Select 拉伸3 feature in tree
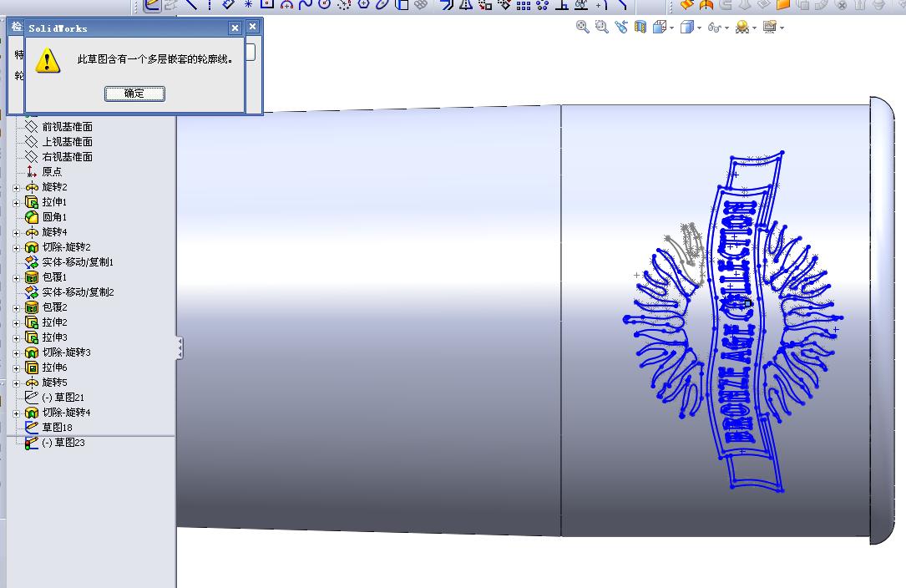 coord(54,337)
